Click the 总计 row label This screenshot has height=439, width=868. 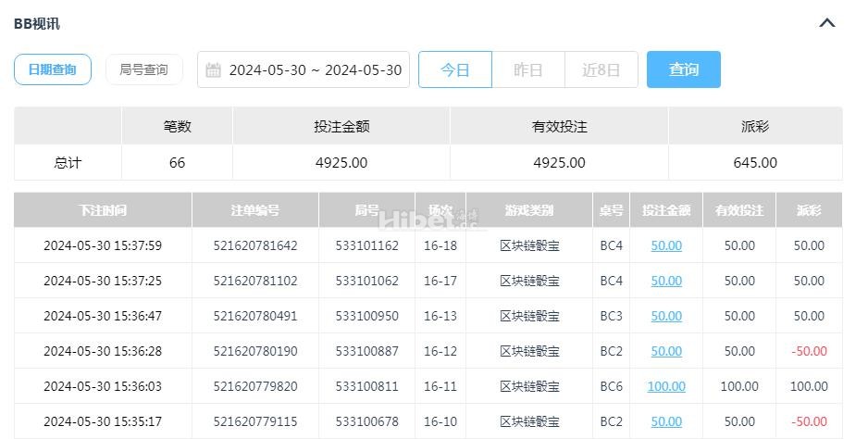pos(68,162)
